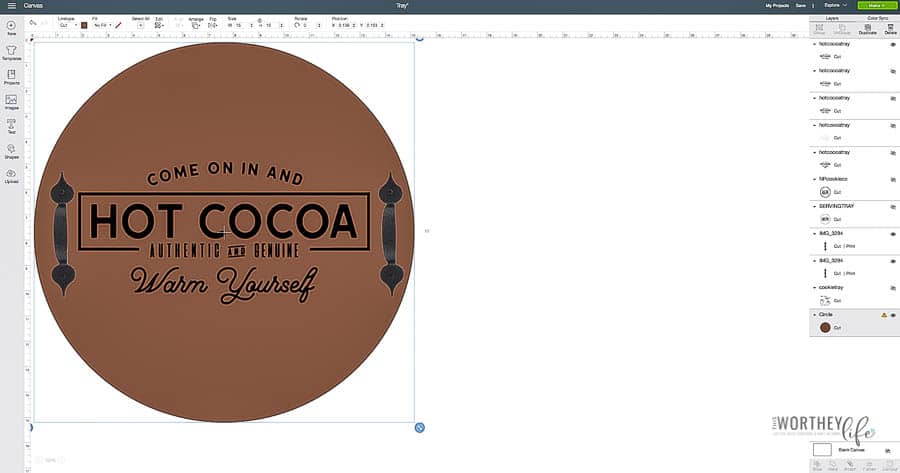Click the Duplicate layer icon

(x=867, y=30)
